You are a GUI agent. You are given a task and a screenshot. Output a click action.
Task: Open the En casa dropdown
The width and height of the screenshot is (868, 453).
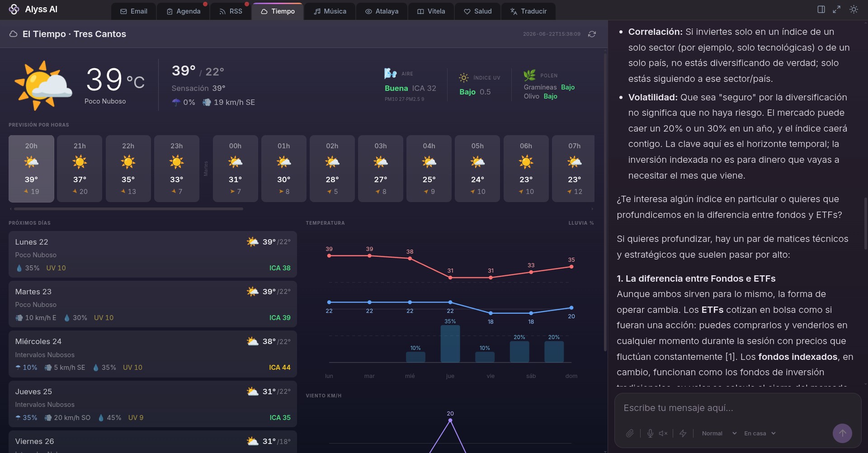760,434
